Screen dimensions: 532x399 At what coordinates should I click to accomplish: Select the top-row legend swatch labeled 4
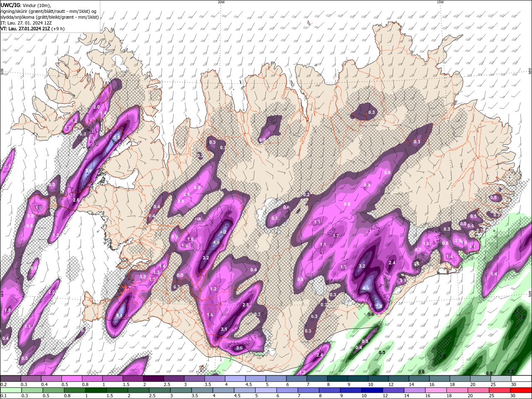coord(235,379)
